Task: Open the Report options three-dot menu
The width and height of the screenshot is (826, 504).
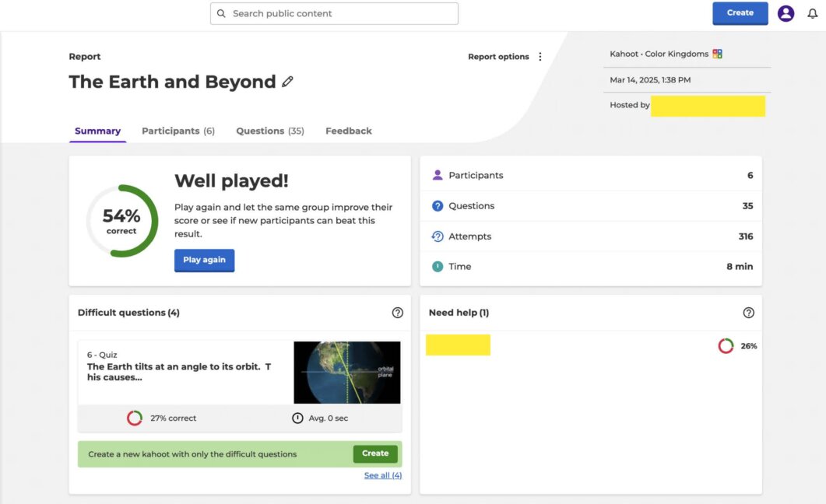Action: click(540, 56)
